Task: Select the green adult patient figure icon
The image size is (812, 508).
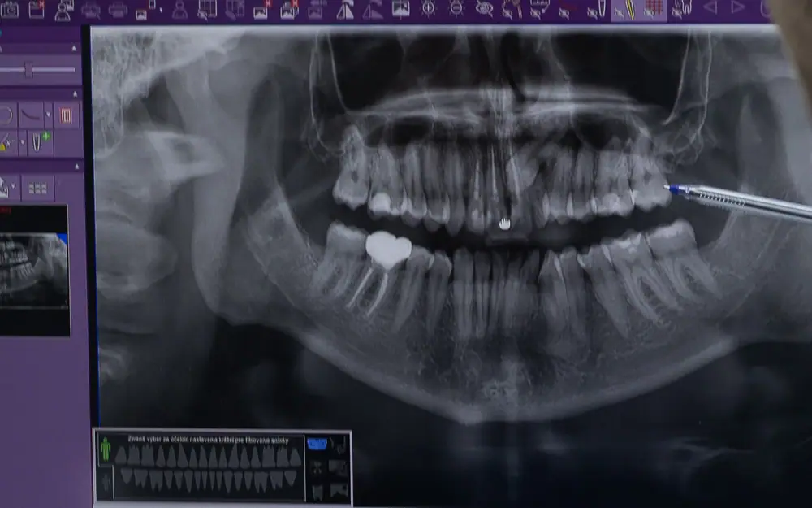Action: click(x=106, y=449)
